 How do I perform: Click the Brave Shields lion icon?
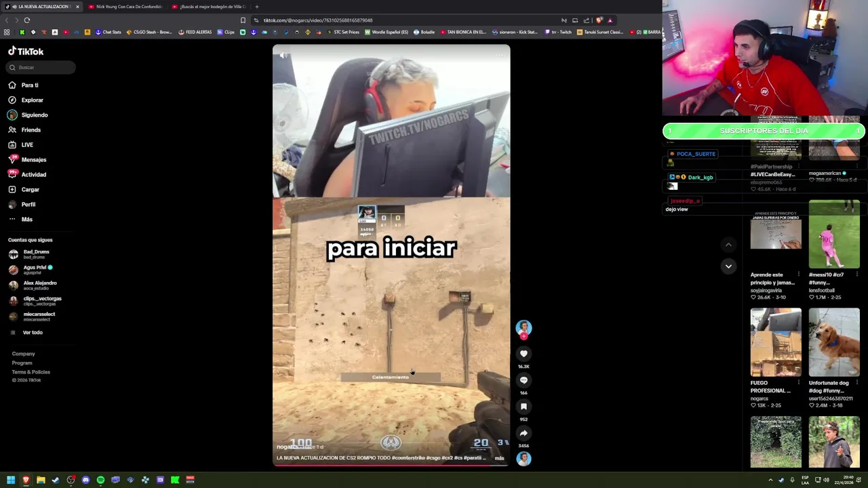point(599,20)
